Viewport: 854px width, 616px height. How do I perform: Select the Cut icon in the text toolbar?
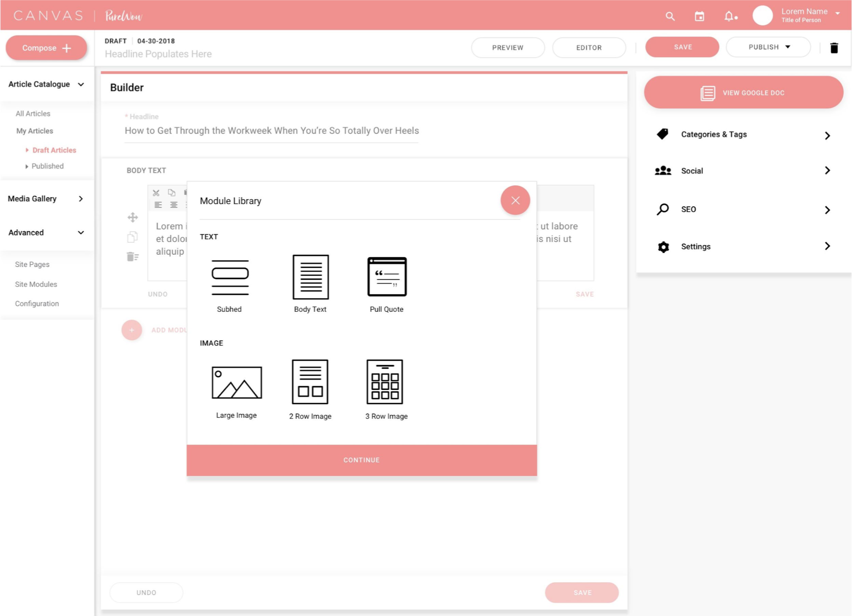[156, 193]
